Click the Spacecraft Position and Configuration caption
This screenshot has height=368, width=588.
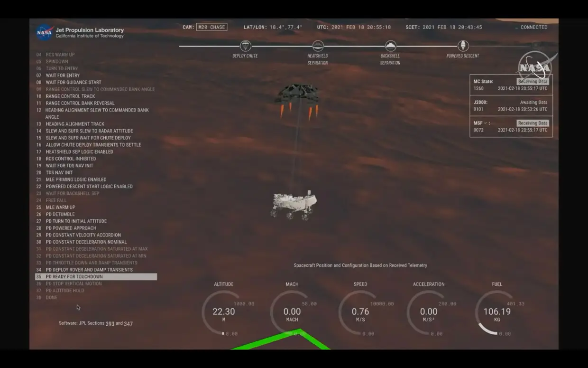pos(360,265)
